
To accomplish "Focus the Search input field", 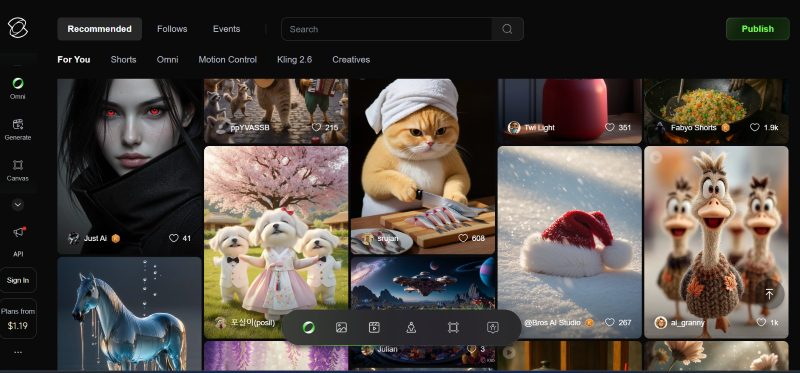I will point(386,29).
